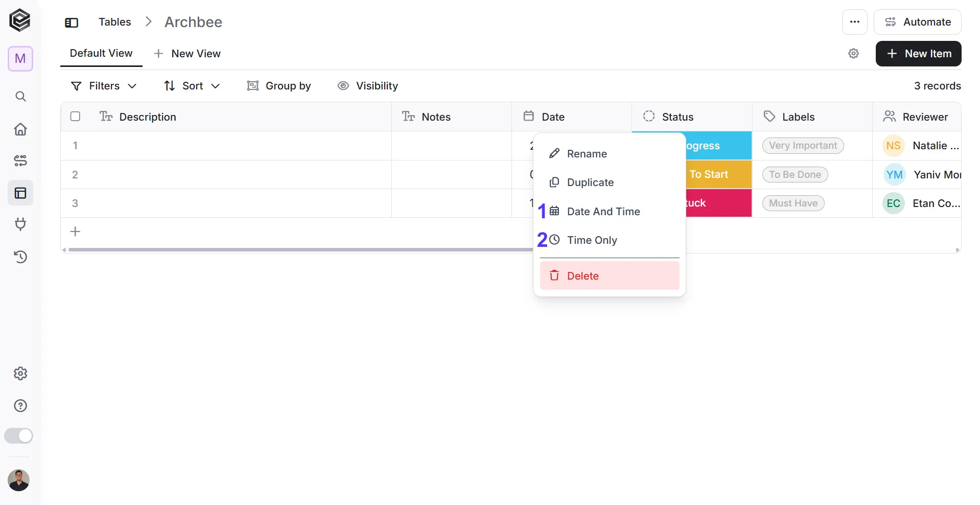Open settings gear in sidebar
980x505 pixels.
20,373
